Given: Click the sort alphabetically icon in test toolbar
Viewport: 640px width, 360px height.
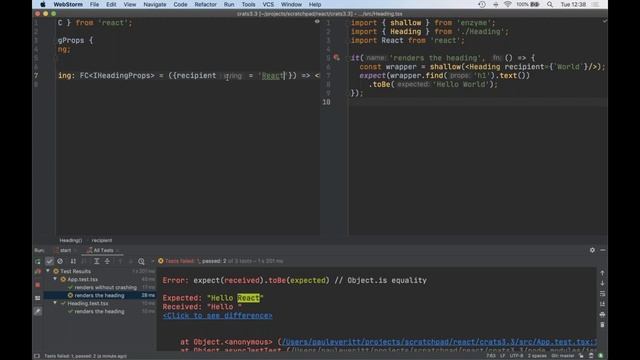Looking at the screenshot, I should pyautogui.click(x=73, y=261).
